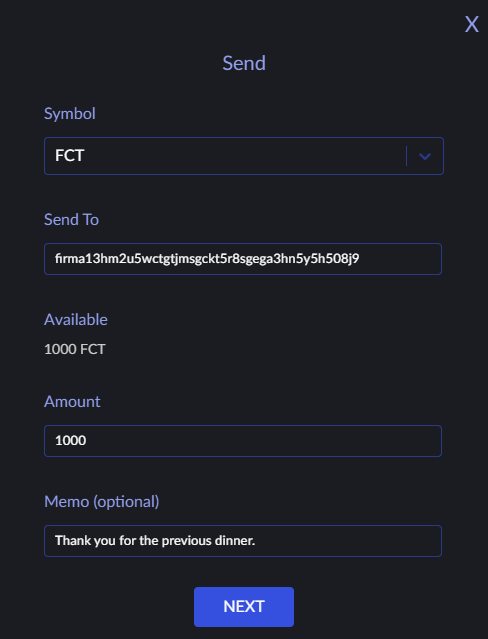Click the firma13hm2u5 recipient address text

(207, 258)
